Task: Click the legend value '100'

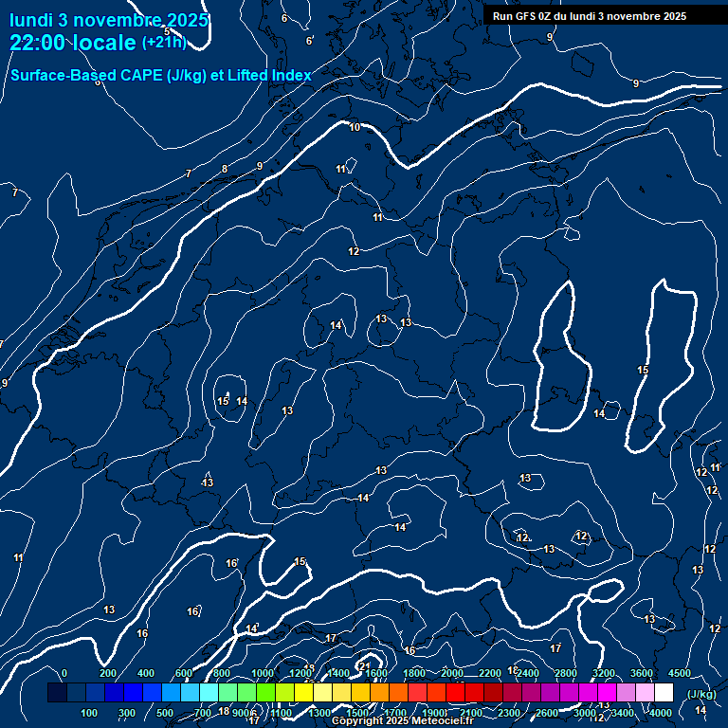Action: tap(89, 713)
